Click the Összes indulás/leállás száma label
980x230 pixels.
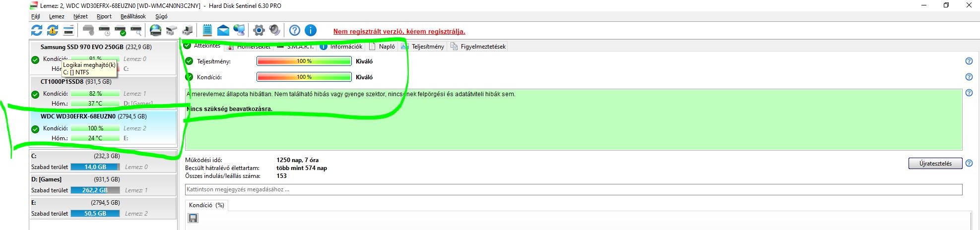(x=222, y=176)
